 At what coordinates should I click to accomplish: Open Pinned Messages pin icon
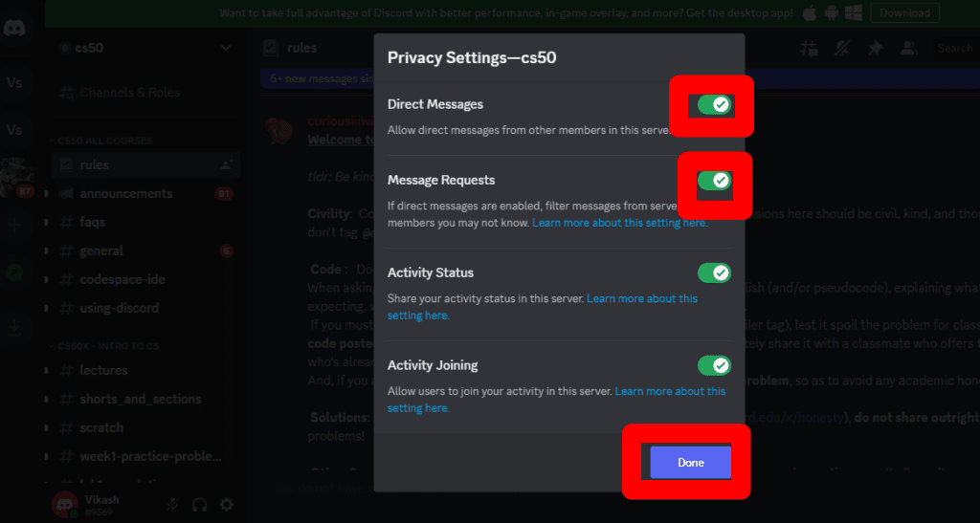[x=875, y=48]
